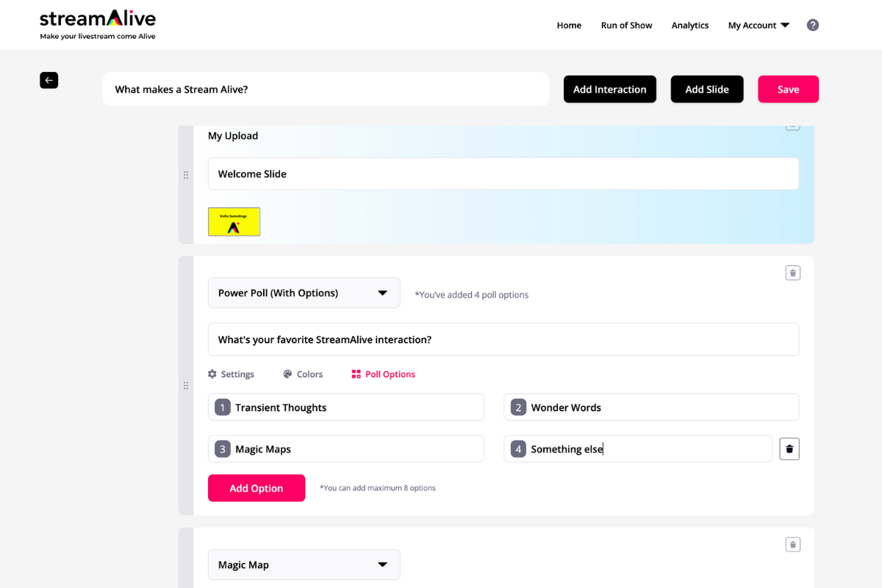Edit the 'What makes a Stream Alive?' title field

click(326, 89)
